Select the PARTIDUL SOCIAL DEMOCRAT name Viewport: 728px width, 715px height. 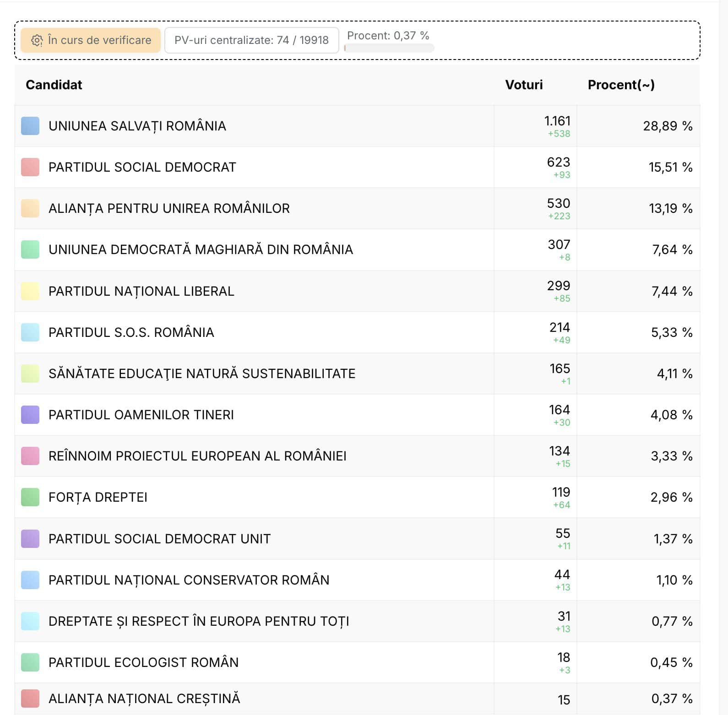coord(142,167)
